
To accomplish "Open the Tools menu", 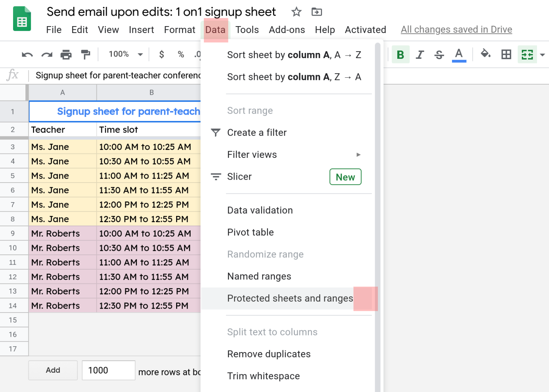I will tap(247, 30).
